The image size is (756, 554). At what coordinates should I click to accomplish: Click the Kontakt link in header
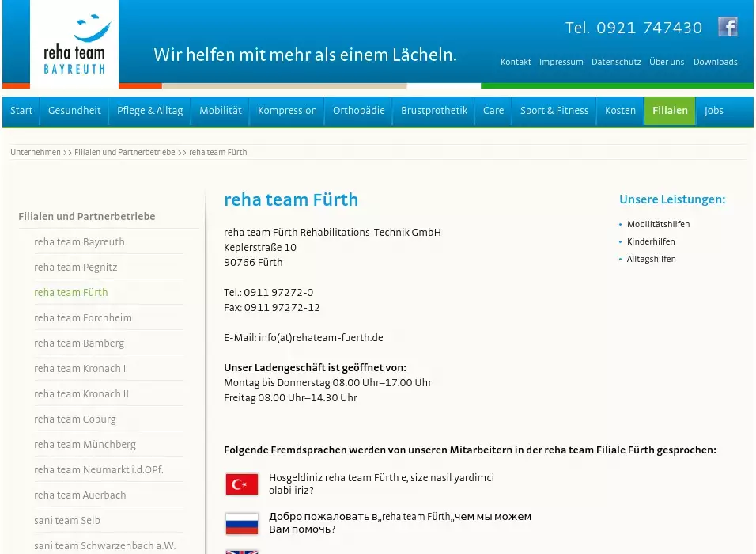pos(516,62)
